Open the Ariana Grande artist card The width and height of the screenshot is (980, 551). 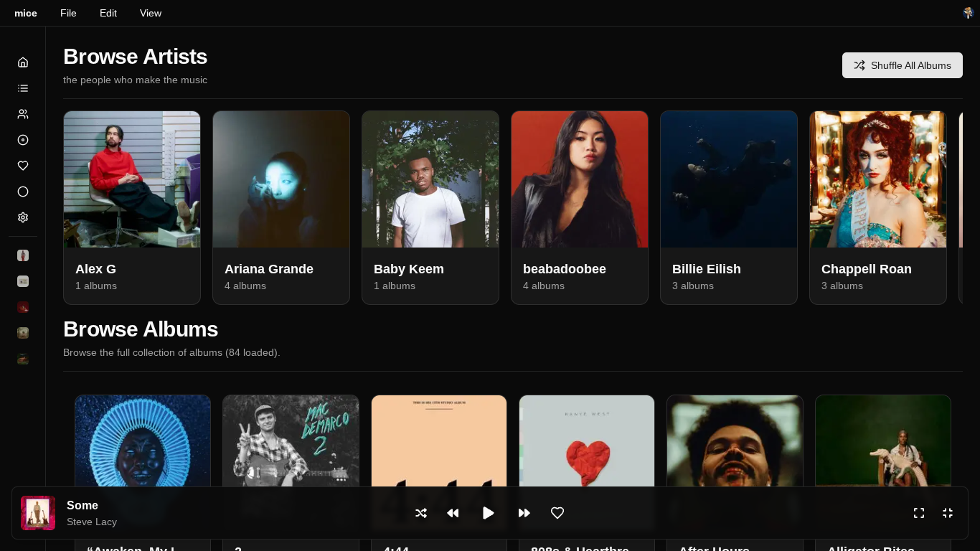[x=281, y=207]
